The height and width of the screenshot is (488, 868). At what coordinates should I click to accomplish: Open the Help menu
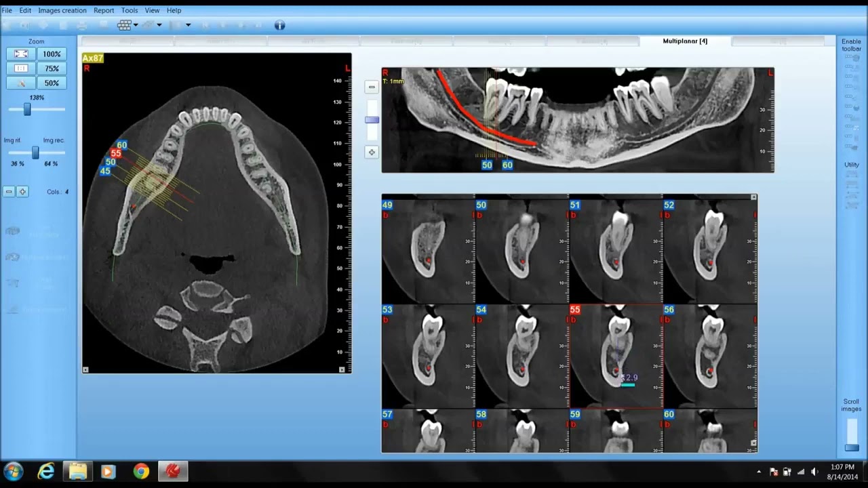click(x=174, y=10)
